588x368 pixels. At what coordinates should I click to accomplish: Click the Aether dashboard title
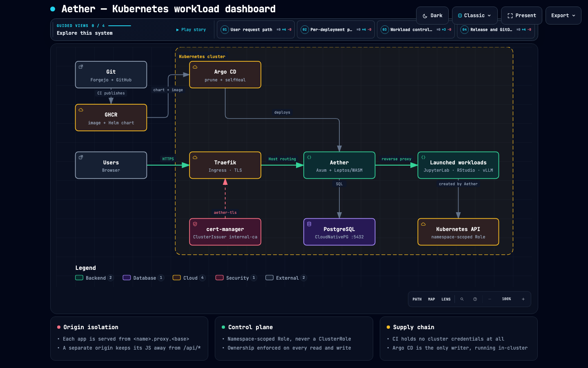point(168,9)
